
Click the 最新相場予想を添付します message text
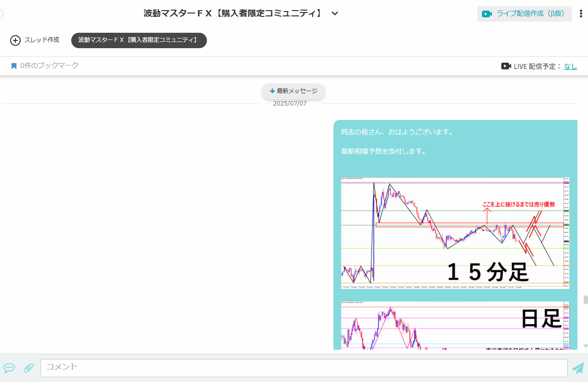coord(383,151)
